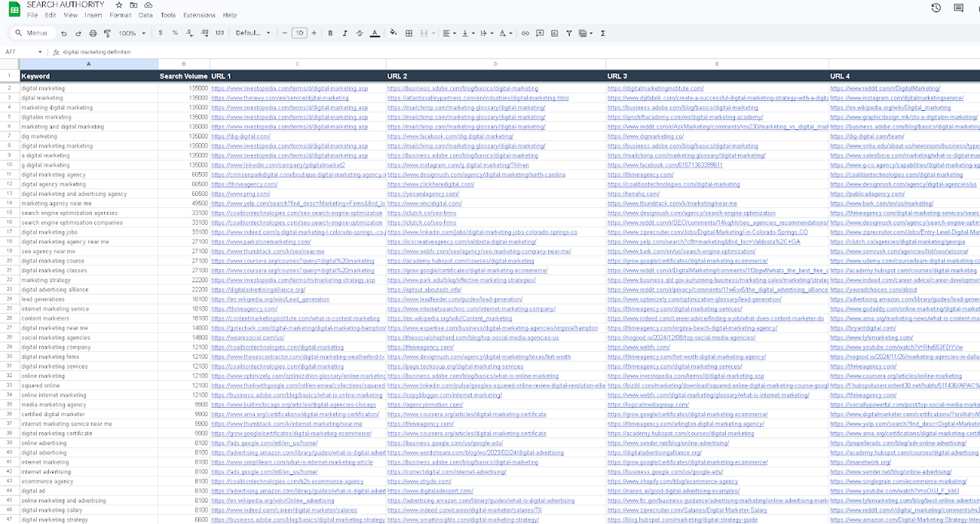Click the minus to decrease font size

pos(285,33)
